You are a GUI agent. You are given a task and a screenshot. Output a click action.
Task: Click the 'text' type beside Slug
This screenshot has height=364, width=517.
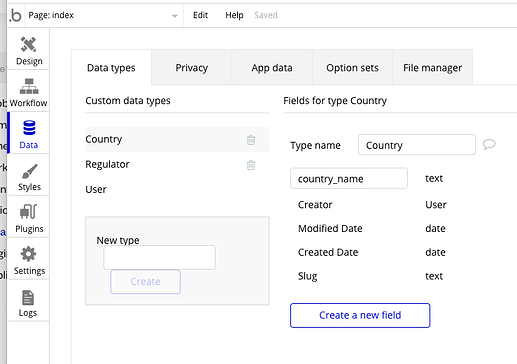pos(434,276)
